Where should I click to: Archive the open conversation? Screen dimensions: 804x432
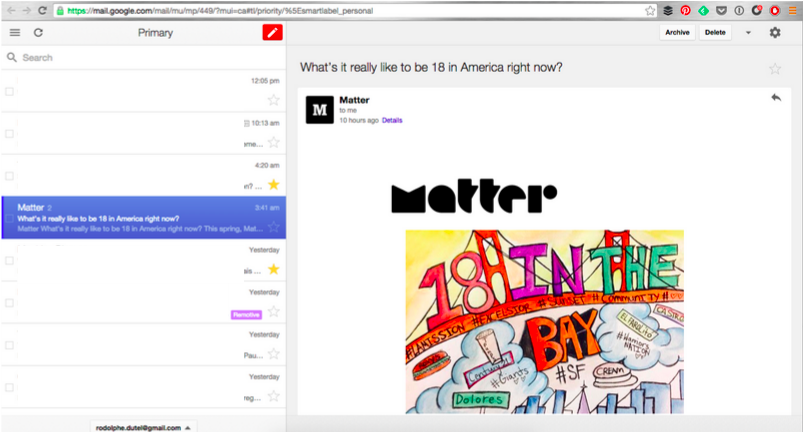click(677, 32)
